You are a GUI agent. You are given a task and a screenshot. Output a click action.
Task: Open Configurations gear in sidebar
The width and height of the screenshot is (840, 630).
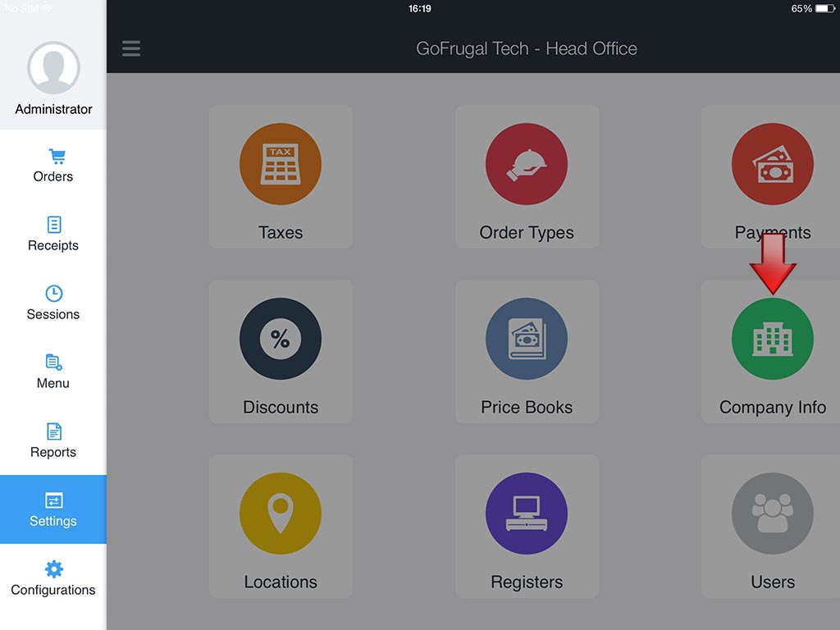coord(53,579)
